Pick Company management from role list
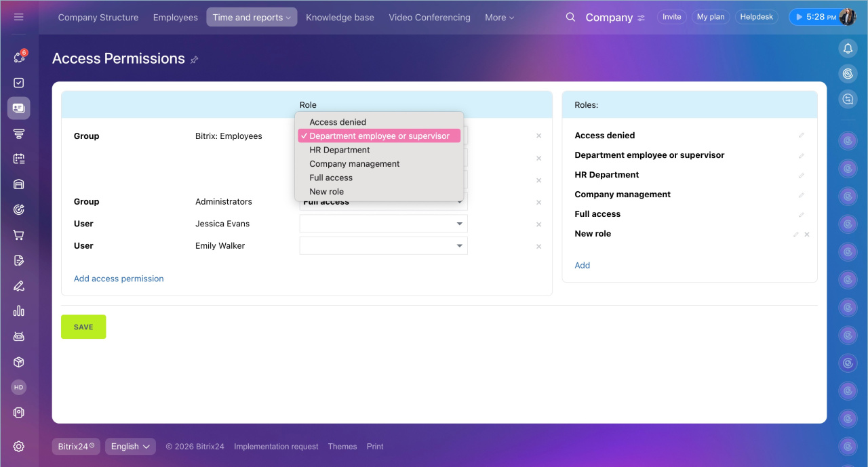Screen dimensions: 868x467 pos(354,164)
